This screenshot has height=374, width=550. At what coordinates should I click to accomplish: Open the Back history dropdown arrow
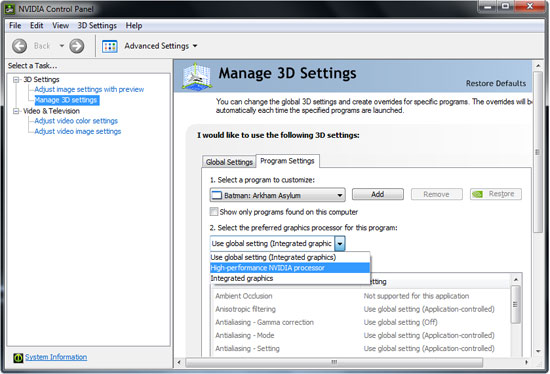pos(61,46)
